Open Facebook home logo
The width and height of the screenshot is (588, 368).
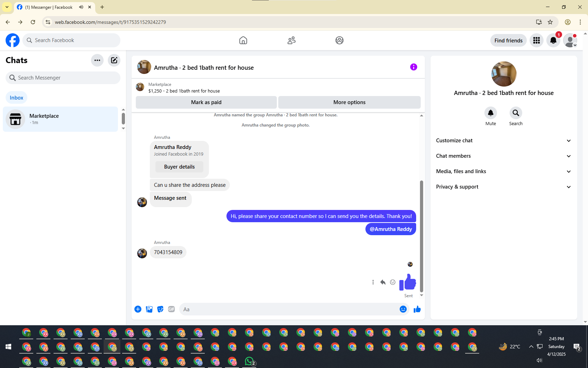pyautogui.click(x=13, y=40)
